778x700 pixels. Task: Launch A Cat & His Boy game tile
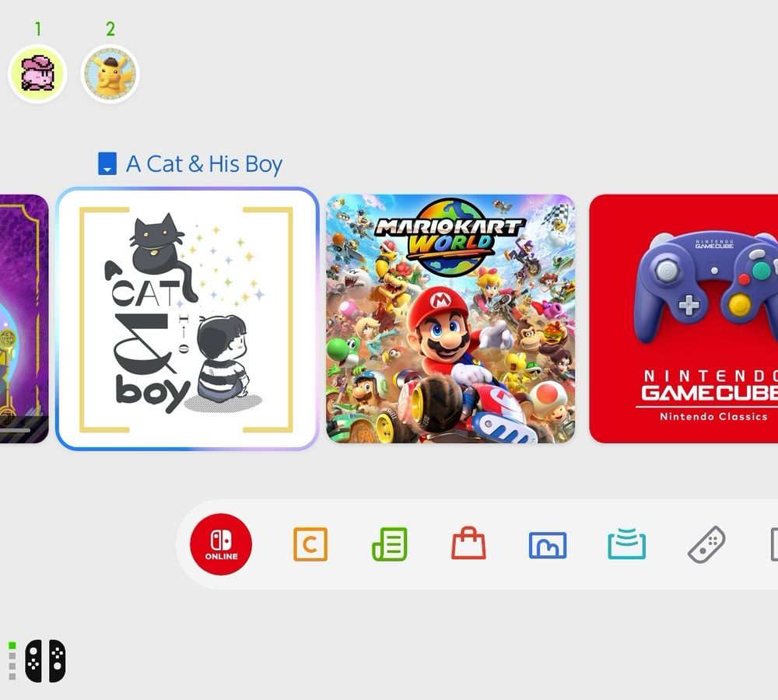point(187,318)
